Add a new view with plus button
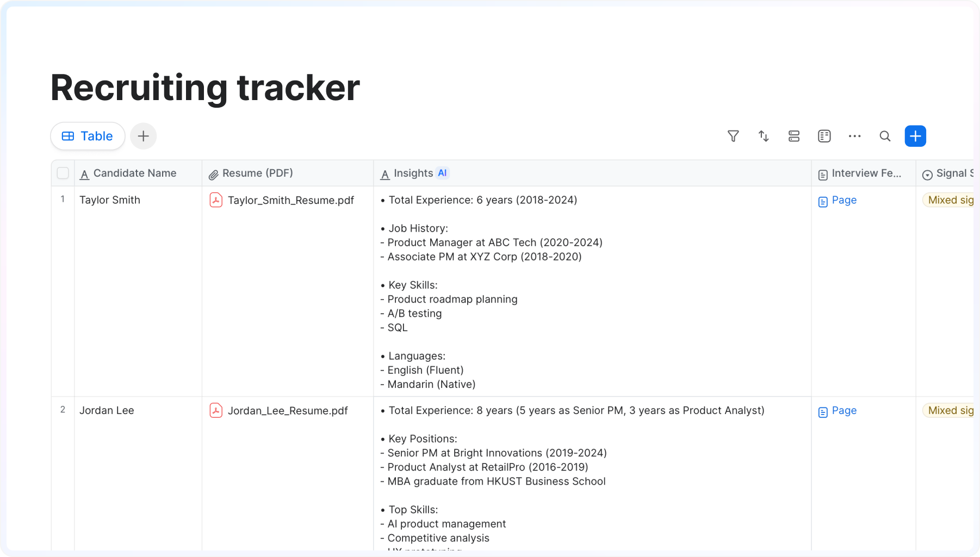This screenshot has height=557, width=980. (144, 136)
